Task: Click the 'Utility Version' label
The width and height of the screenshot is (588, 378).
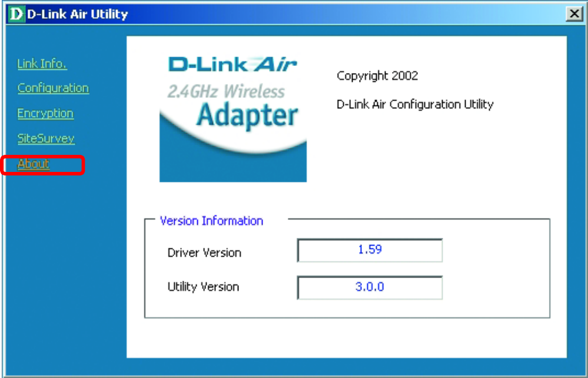Action: tap(203, 287)
